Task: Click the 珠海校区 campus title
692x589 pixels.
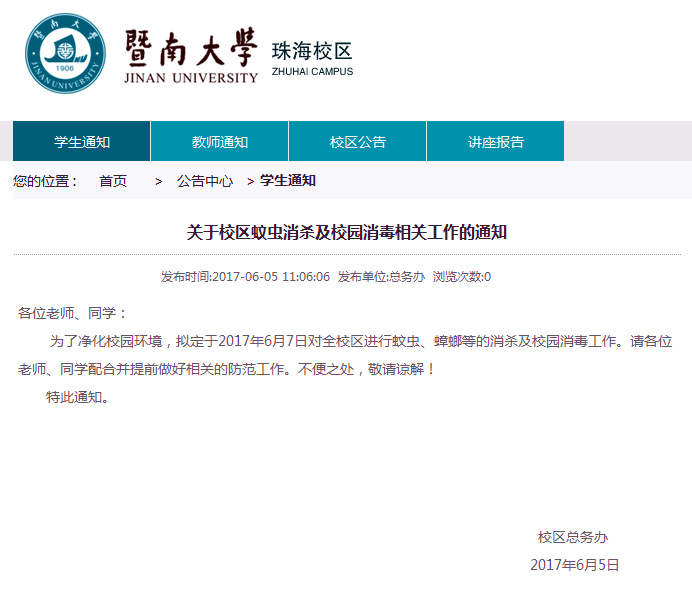Action: click(x=312, y=51)
